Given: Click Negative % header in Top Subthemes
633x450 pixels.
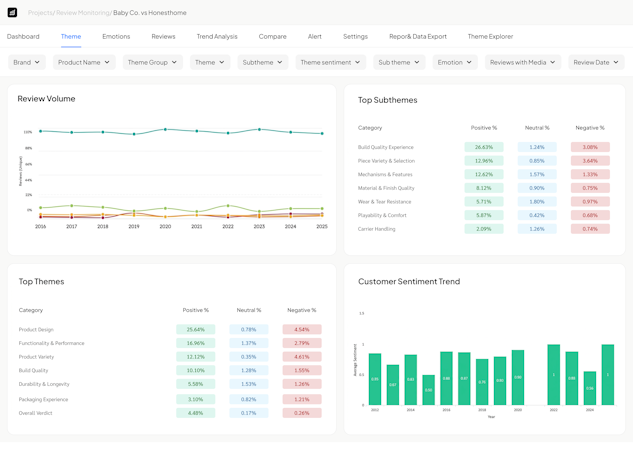Looking at the screenshot, I should 590,128.
